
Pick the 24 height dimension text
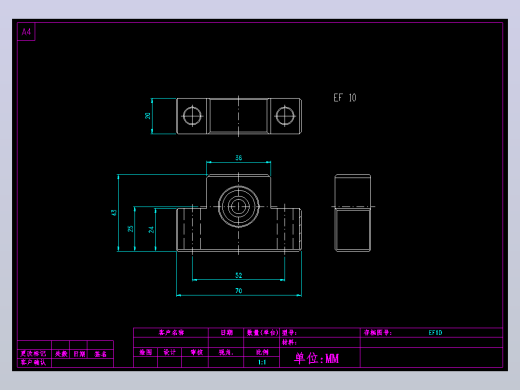151,229
